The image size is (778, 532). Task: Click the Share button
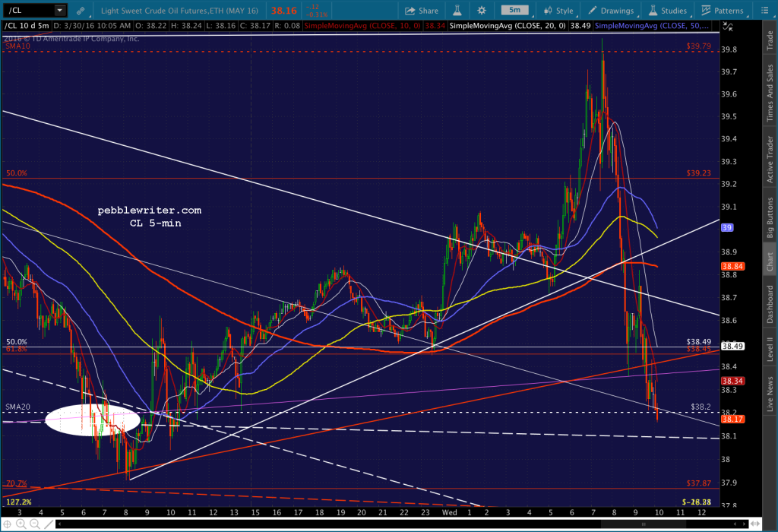click(x=422, y=11)
